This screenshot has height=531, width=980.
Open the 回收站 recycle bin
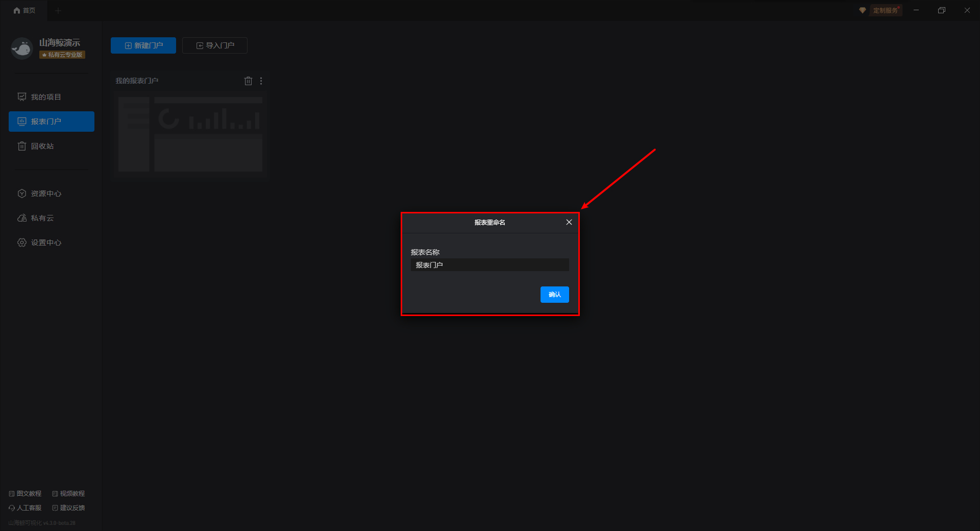42,146
